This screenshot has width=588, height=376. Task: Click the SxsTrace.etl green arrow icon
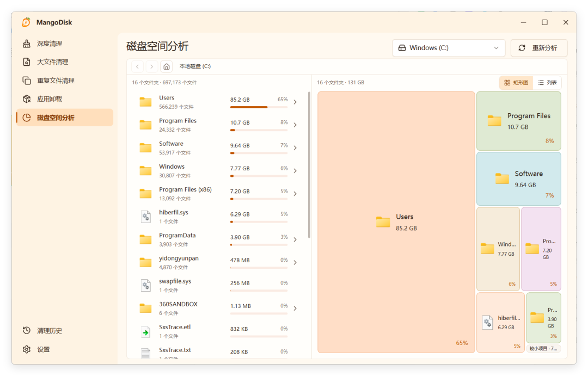(x=145, y=331)
